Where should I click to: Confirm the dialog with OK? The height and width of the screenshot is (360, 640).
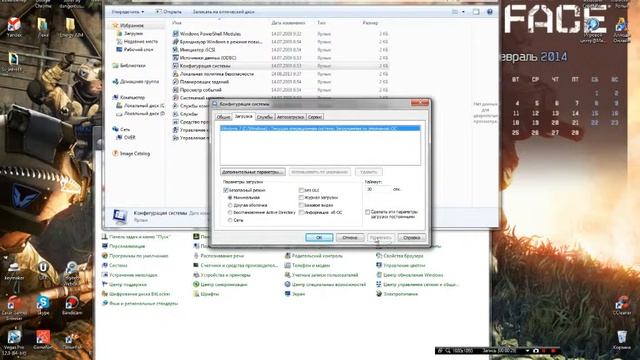tap(319, 237)
